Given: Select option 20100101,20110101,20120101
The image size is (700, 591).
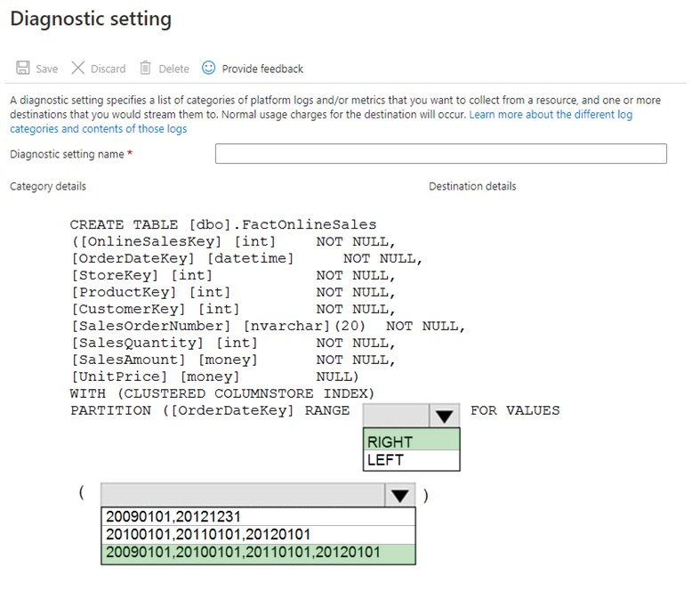Looking at the screenshot, I should click(258, 535).
